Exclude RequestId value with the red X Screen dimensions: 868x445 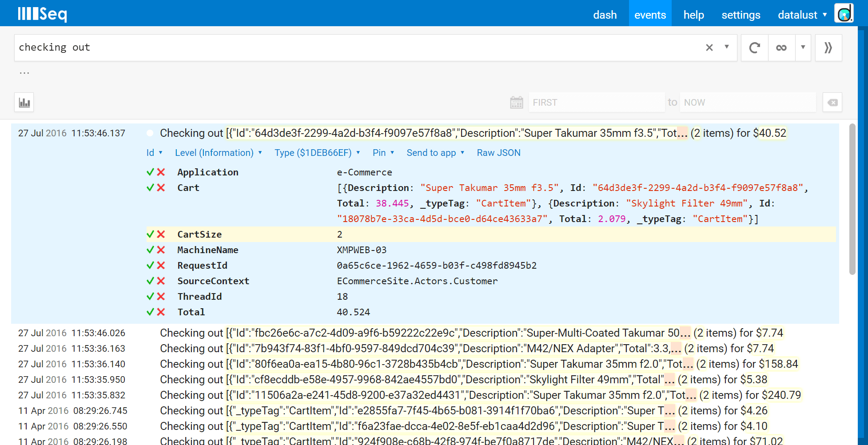[x=161, y=266]
